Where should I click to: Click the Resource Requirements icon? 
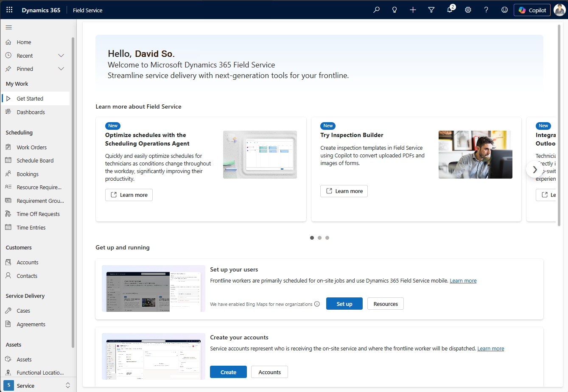(8, 187)
